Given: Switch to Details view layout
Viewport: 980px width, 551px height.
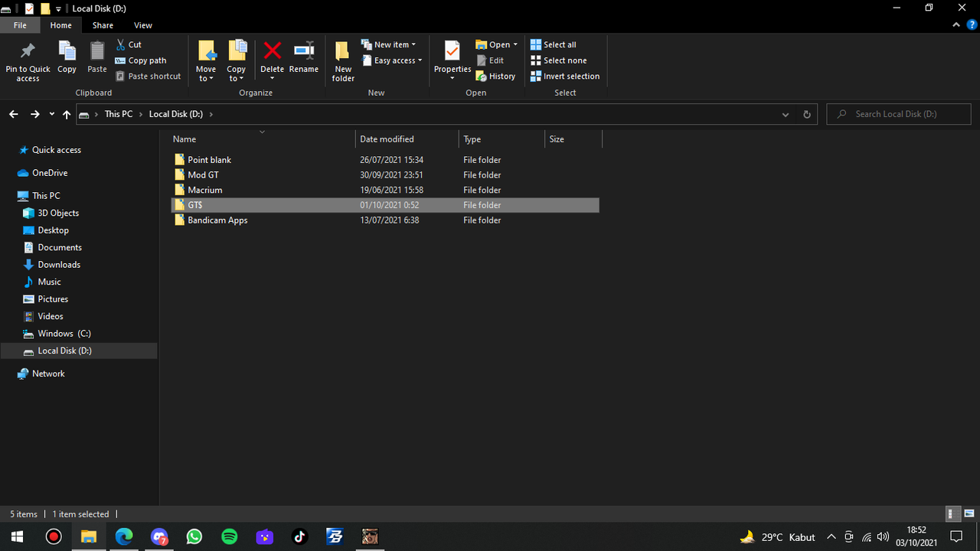Looking at the screenshot, I should [951, 514].
